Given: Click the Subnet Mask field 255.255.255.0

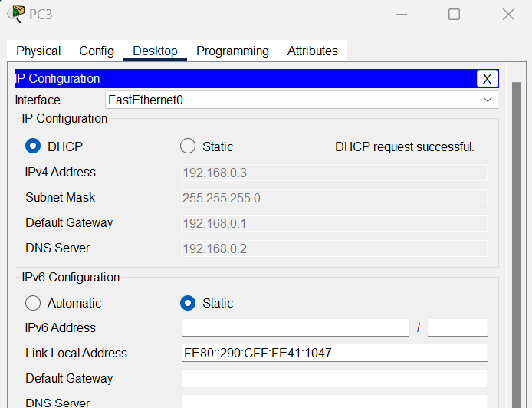Looking at the screenshot, I should [334, 198].
